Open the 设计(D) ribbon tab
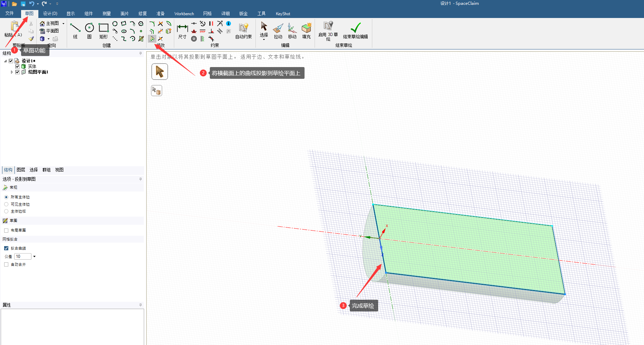This screenshot has height=345, width=644. pyautogui.click(x=50, y=13)
